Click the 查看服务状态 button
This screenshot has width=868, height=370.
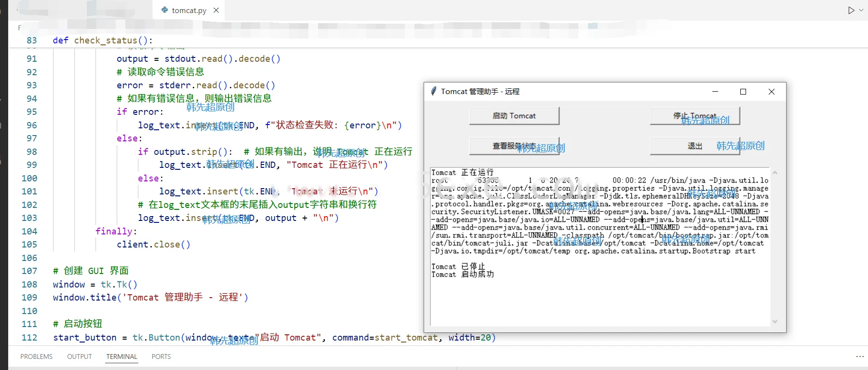pyautogui.click(x=514, y=146)
